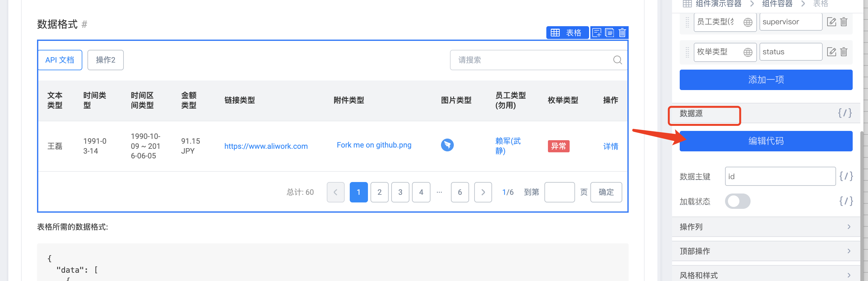
Task: Focus the 请搜索 search field
Action: [538, 60]
